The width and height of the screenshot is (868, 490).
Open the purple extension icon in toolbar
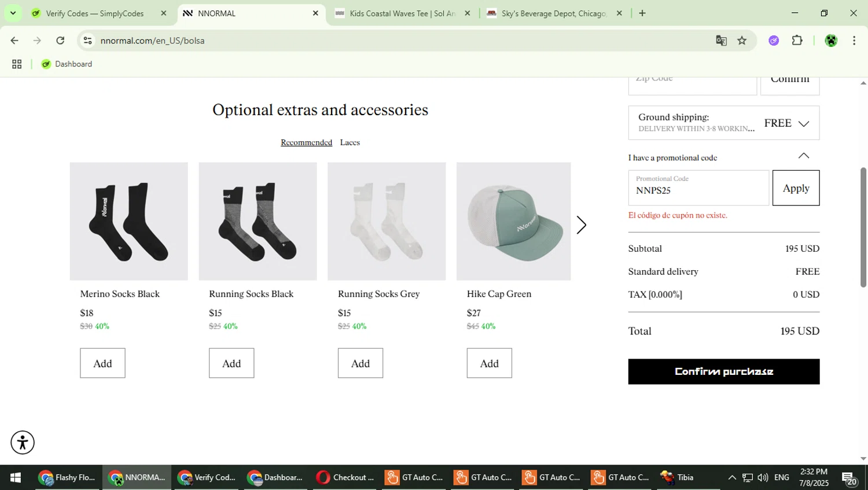(774, 40)
